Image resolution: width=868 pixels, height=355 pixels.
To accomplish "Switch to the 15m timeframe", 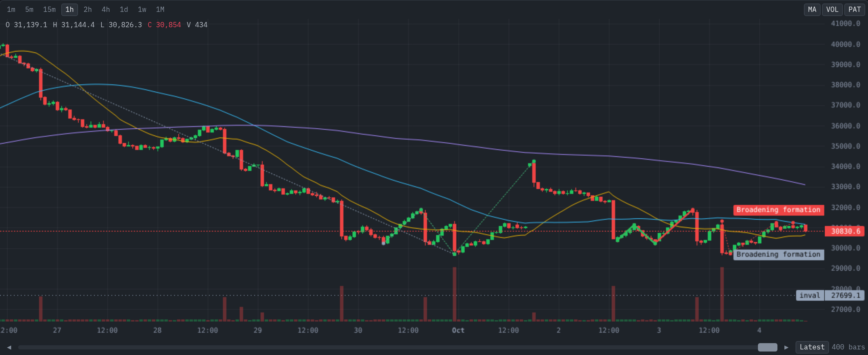I will click(x=49, y=9).
